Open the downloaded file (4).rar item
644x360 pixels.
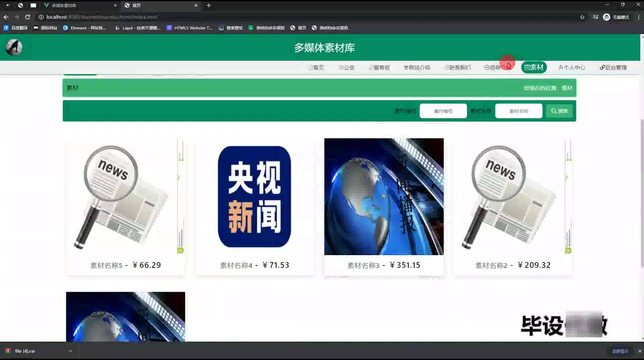(x=25, y=351)
